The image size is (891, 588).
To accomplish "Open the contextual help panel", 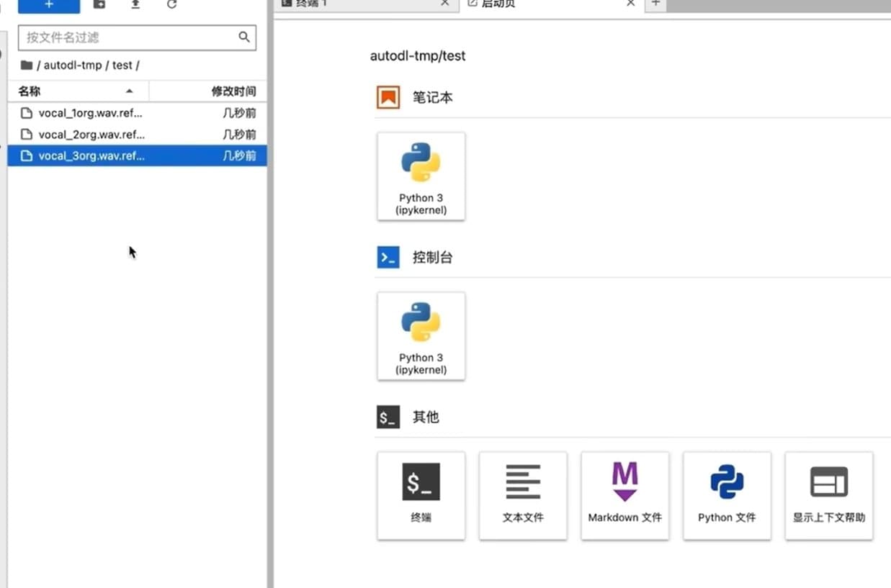I will pyautogui.click(x=828, y=495).
